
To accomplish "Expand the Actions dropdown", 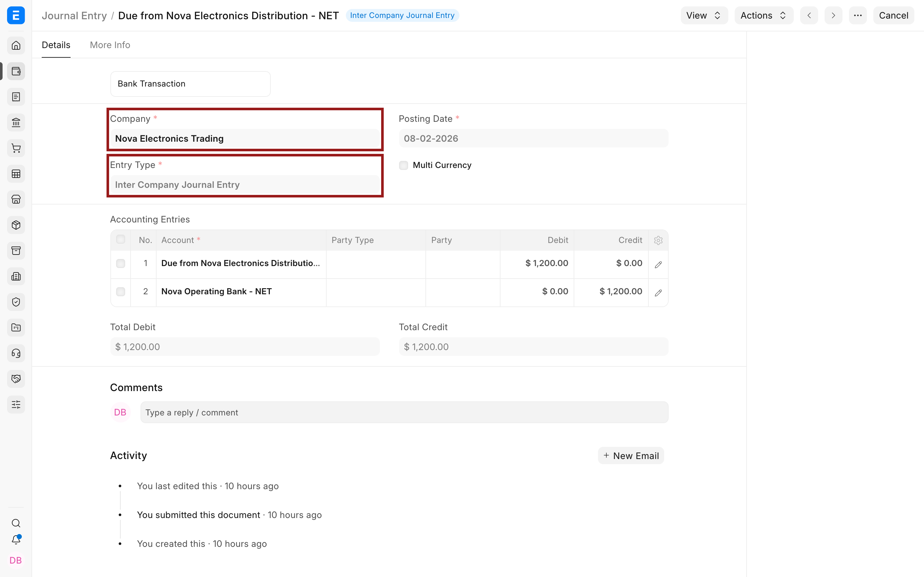I will coord(764,15).
